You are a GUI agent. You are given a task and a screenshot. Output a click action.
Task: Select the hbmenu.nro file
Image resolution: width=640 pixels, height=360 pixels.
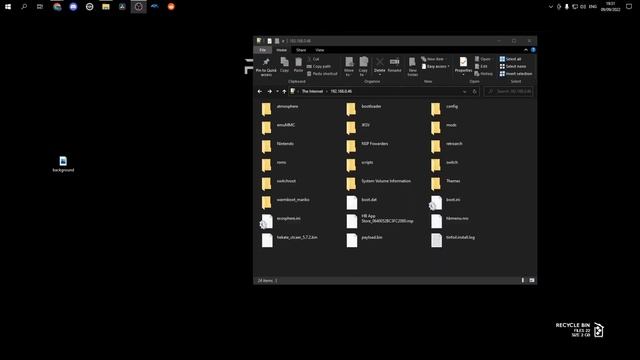click(450, 221)
